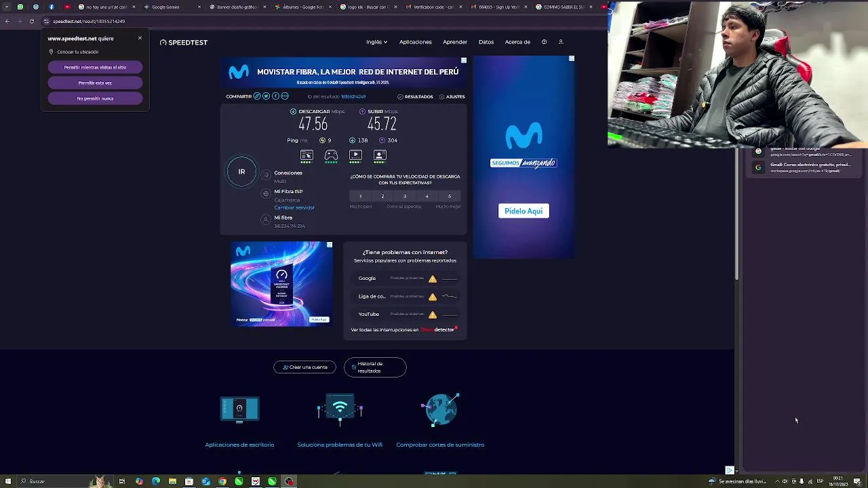Image resolution: width=868 pixels, height=488 pixels.
Task: Open the tab search dropdown arrow
Action: (x=7, y=7)
